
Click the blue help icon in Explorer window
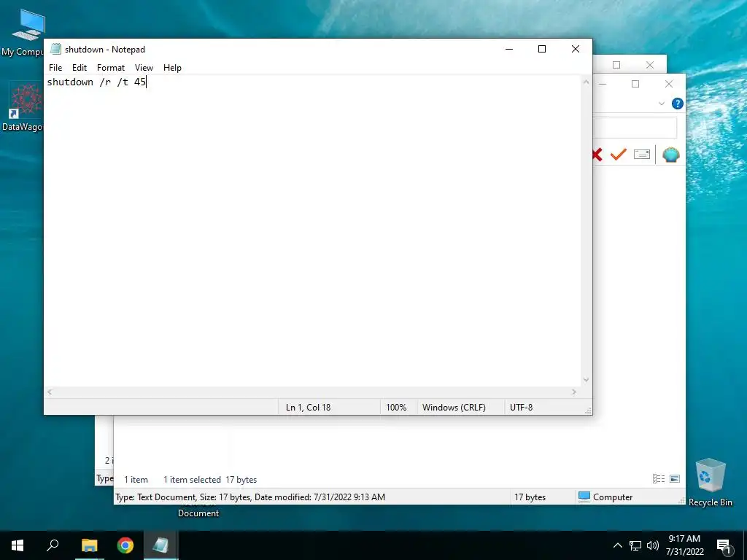pos(678,104)
